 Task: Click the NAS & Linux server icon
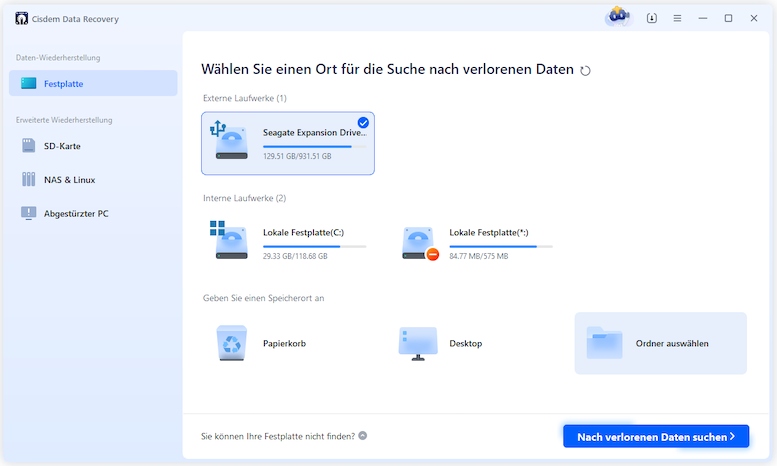28,180
